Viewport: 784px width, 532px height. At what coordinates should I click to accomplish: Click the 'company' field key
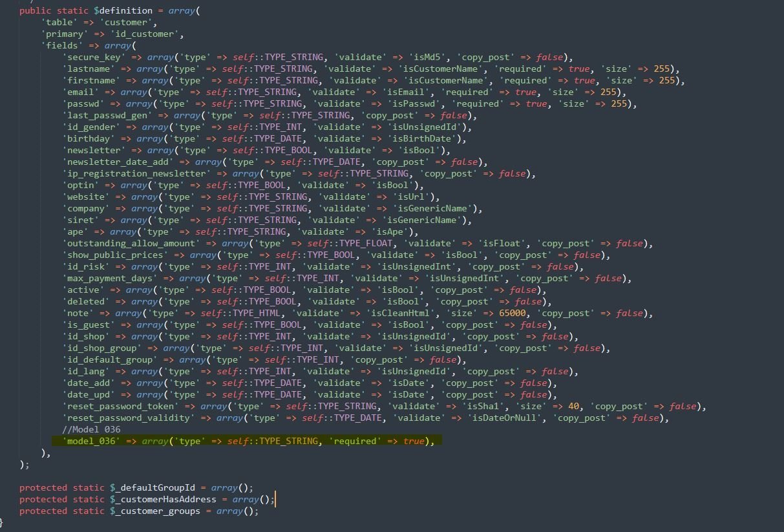86,208
